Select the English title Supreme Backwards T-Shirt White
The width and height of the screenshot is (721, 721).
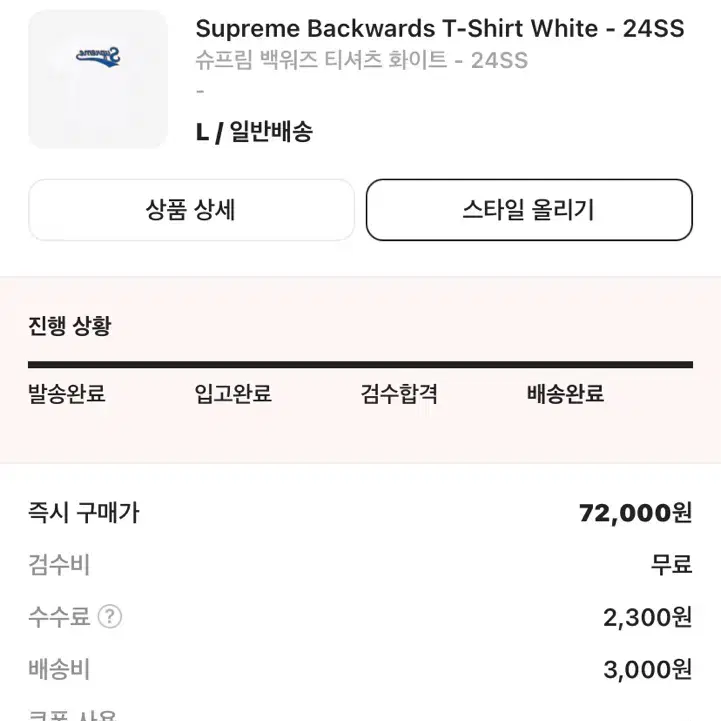(x=397, y=29)
